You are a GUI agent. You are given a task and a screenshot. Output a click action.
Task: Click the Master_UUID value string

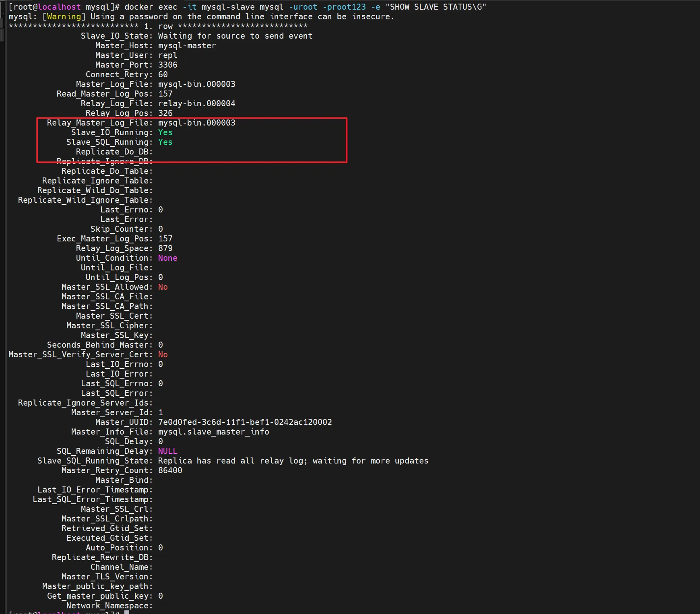pos(245,422)
